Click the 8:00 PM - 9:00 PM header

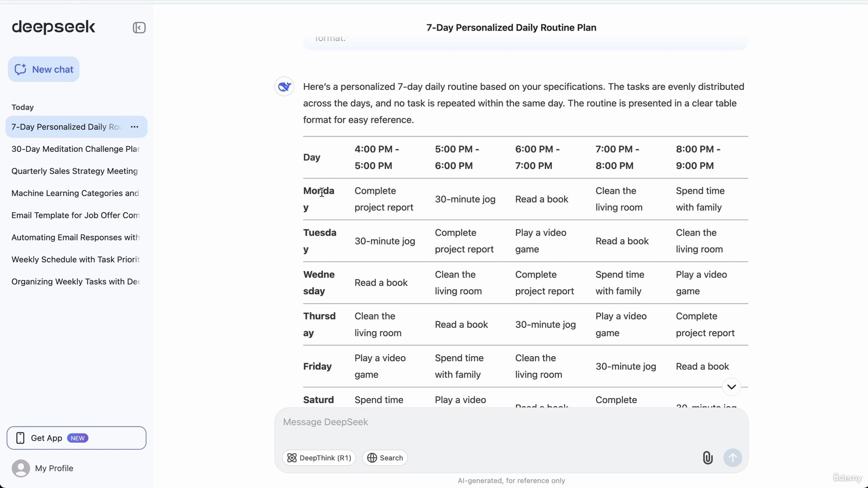point(698,157)
